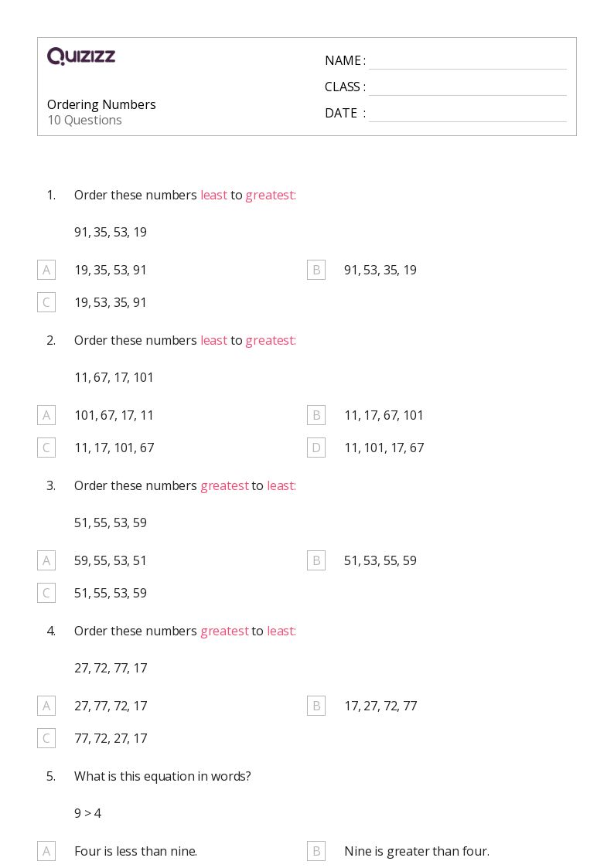Click the Quizizz logo
The width and height of the screenshot is (614, 868).
pyautogui.click(x=81, y=56)
